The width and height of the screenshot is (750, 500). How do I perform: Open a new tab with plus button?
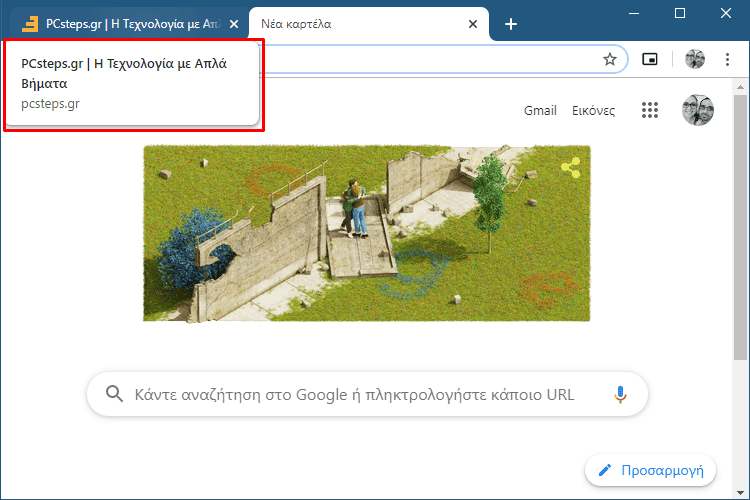511,24
